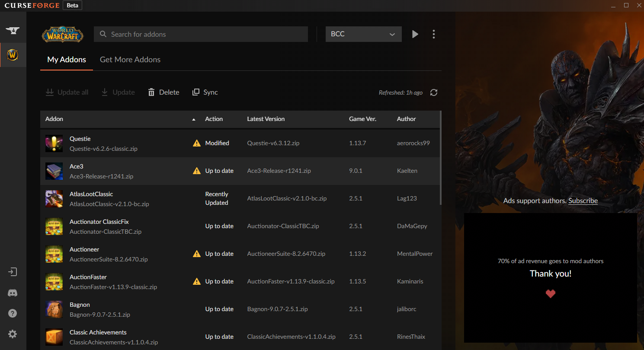Sort by Game Ver. column header
This screenshot has width=644, height=350.
point(363,119)
